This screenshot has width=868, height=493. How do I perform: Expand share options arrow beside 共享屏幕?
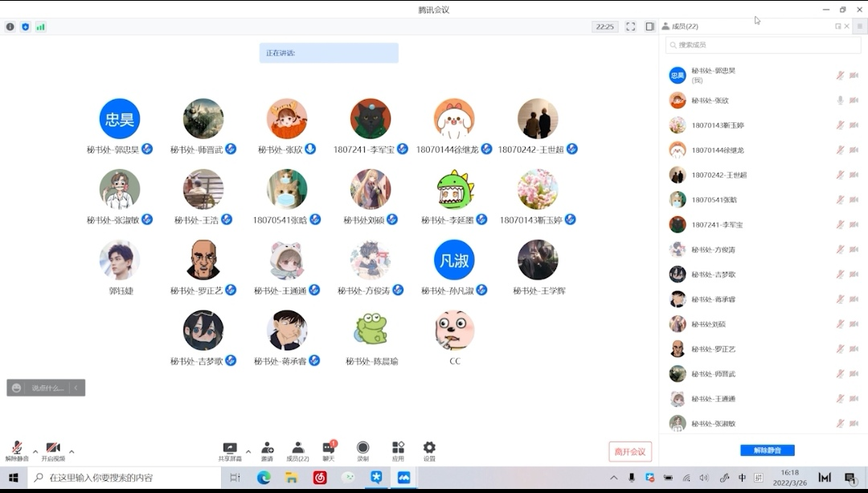click(248, 451)
